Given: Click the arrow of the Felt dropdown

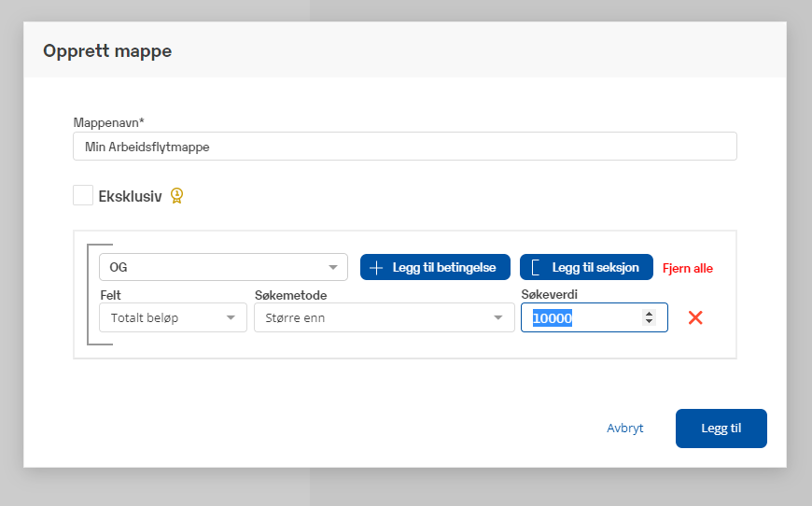Looking at the screenshot, I should click(x=231, y=318).
